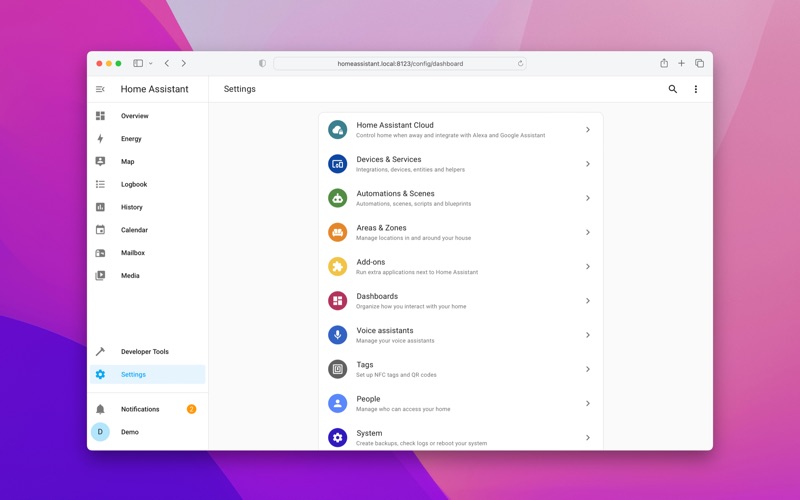Open the Developer Tools hammer icon
The image size is (800, 500).
point(101,352)
